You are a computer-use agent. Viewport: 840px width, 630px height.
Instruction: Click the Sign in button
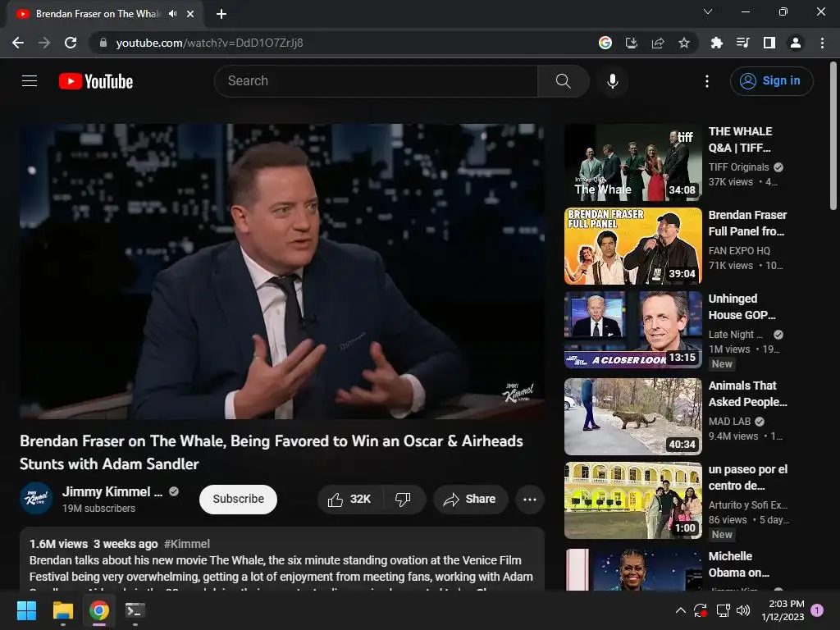pyautogui.click(x=771, y=81)
